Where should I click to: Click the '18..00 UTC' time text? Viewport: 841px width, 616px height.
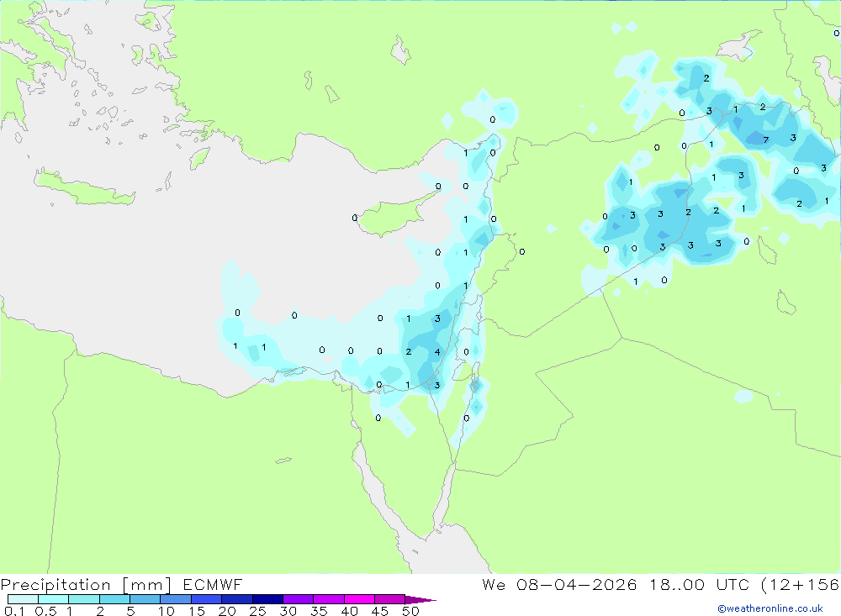click(699, 585)
